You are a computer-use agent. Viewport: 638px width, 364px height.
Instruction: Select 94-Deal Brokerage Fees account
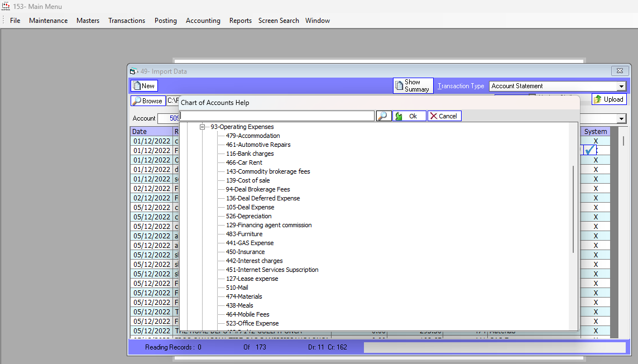[x=257, y=190]
